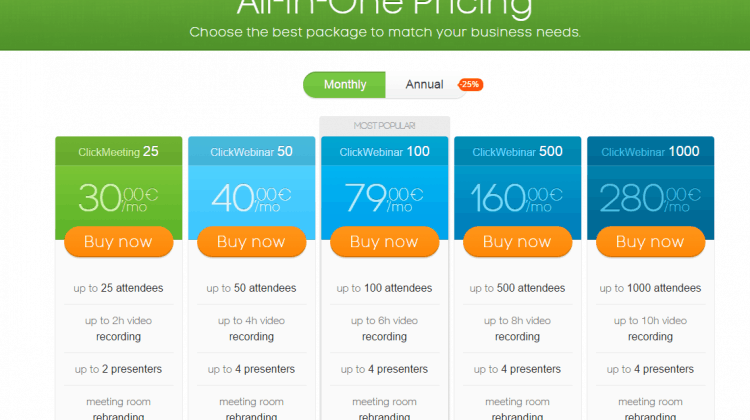750x420 pixels.
Task: Click the Most Popular label
Action: tap(385, 126)
